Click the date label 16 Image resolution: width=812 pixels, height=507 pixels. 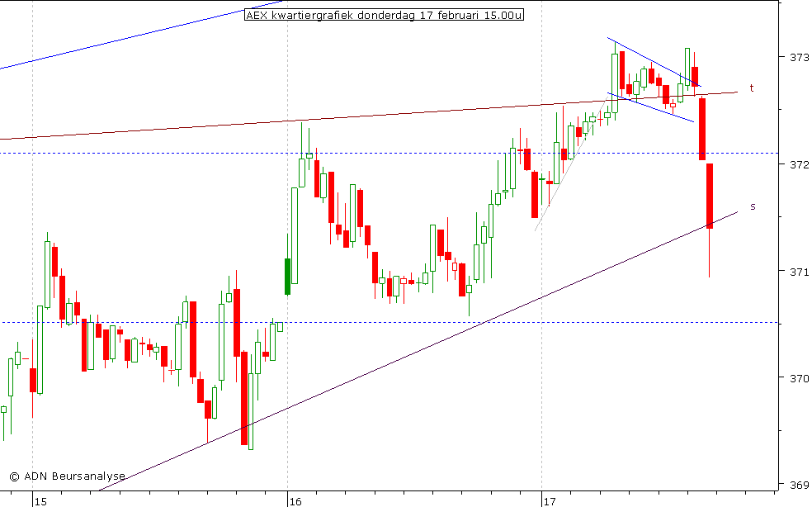point(295,501)
